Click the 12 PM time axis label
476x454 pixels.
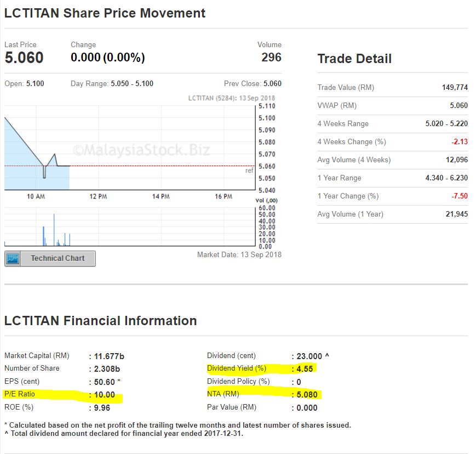pos(98,197)
